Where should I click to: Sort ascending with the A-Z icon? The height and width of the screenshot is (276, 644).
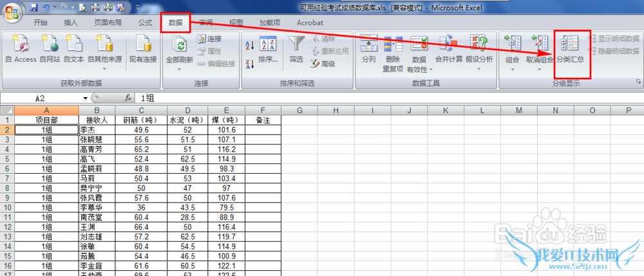(249, 44)
